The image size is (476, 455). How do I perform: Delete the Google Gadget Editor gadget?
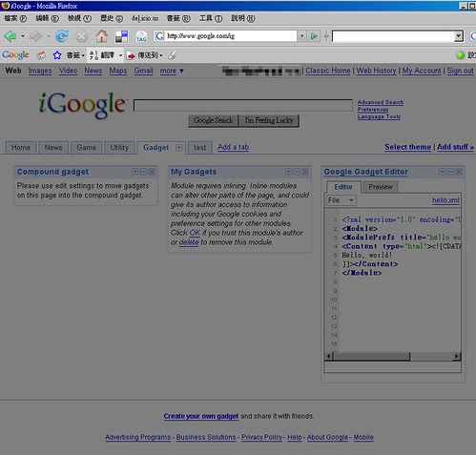pos(459,172)
